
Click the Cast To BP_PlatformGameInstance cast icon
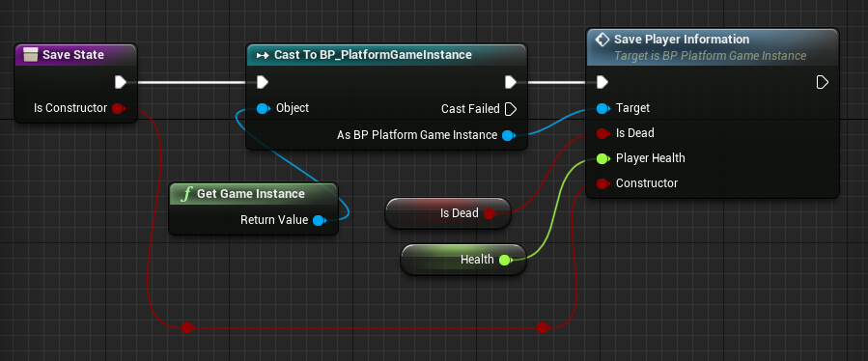pyautogui.click(x=263, y=55)
